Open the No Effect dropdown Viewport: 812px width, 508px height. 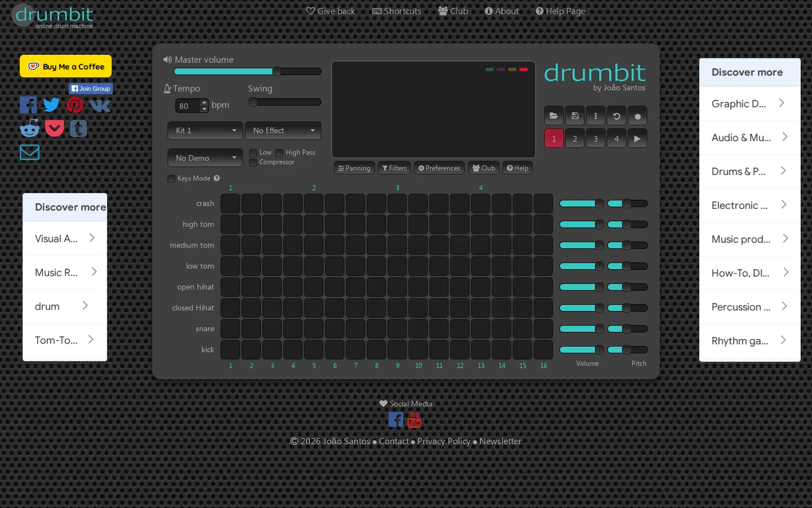(283, 130)
